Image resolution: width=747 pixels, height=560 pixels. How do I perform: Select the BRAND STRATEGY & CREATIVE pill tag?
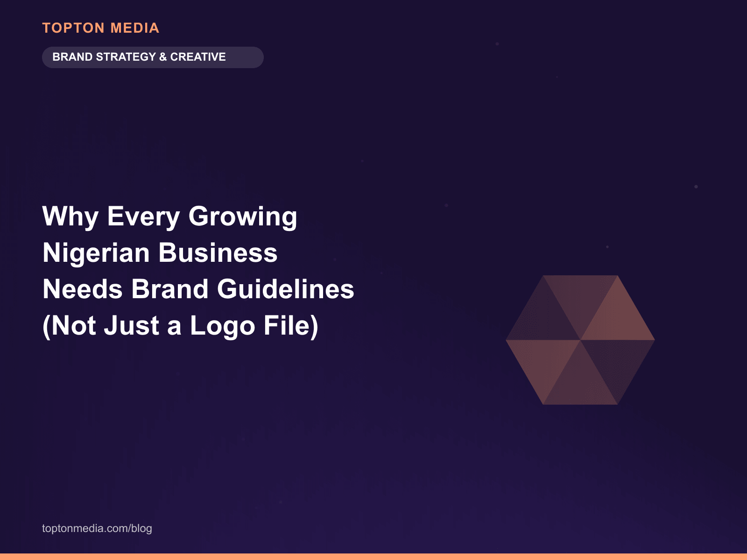(x=153, y=57)
